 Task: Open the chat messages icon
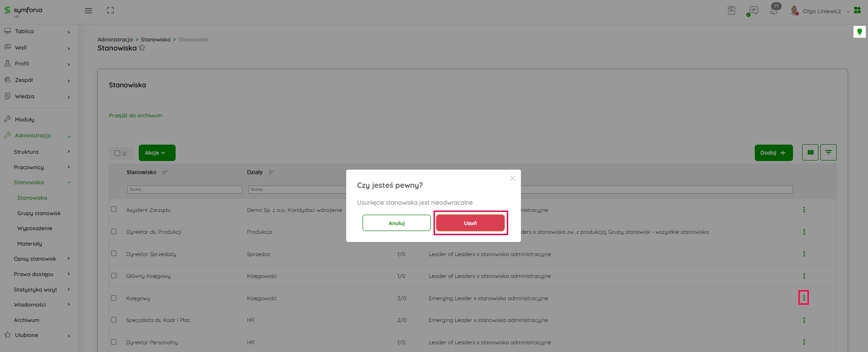point(753,10)
